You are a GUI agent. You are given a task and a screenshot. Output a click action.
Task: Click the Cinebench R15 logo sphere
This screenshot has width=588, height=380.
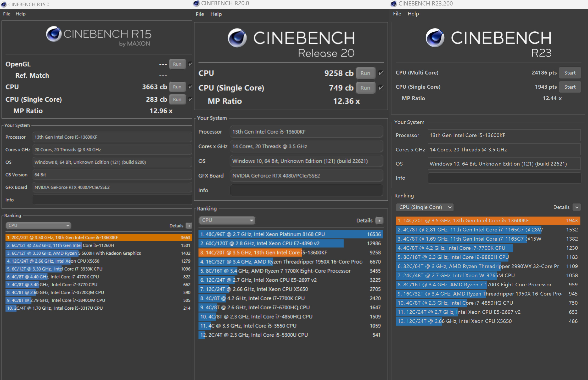pyautogui.click(x=54, y=34)
